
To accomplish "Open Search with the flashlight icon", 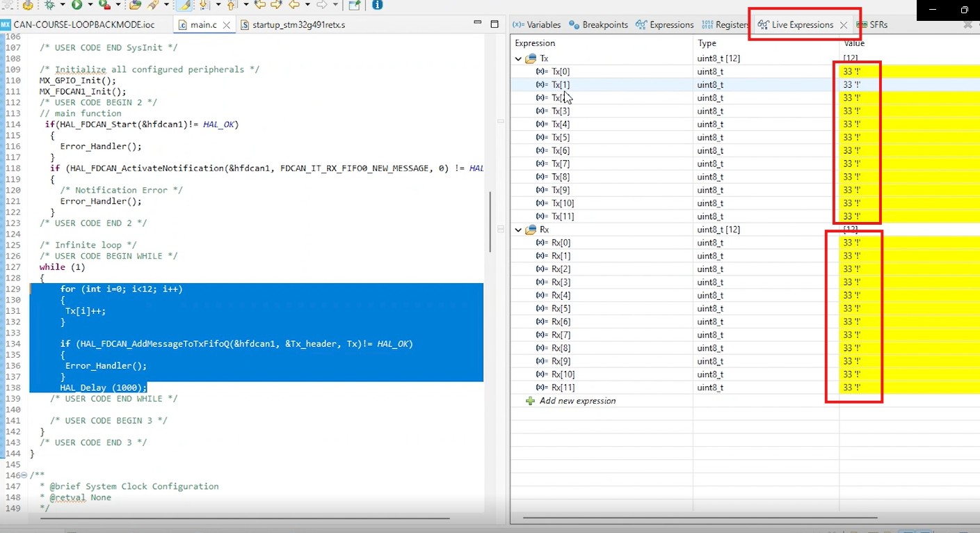I will point(154,7).
